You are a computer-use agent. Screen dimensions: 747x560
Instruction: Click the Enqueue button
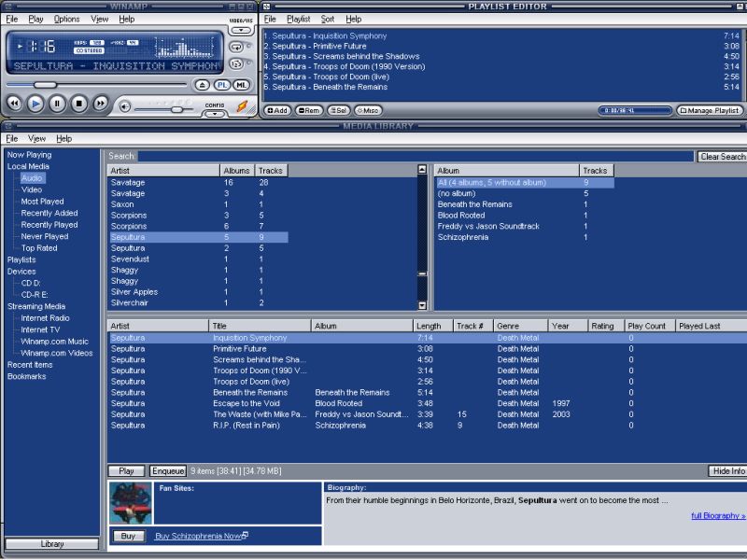[x=168, y=471]
